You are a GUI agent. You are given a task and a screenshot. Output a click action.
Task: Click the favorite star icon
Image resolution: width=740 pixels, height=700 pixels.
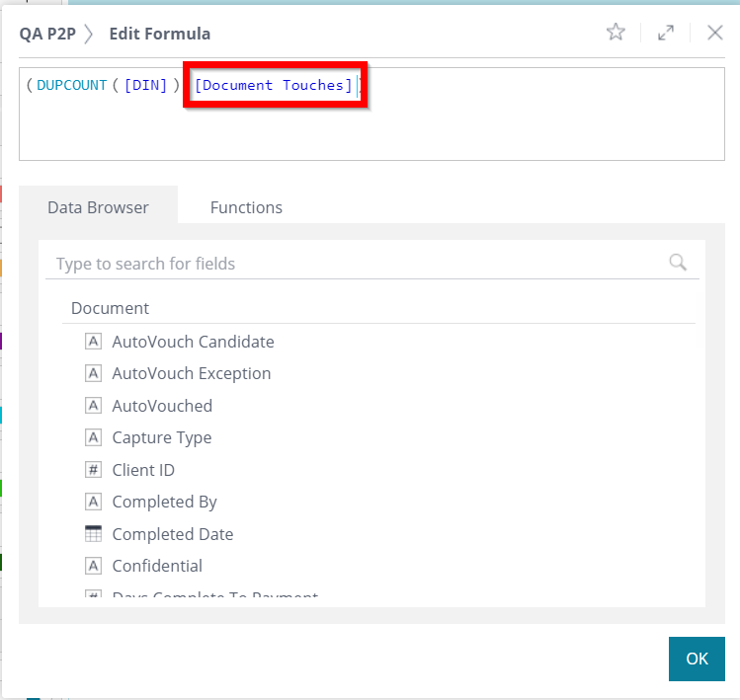click(x=616, y=33)
